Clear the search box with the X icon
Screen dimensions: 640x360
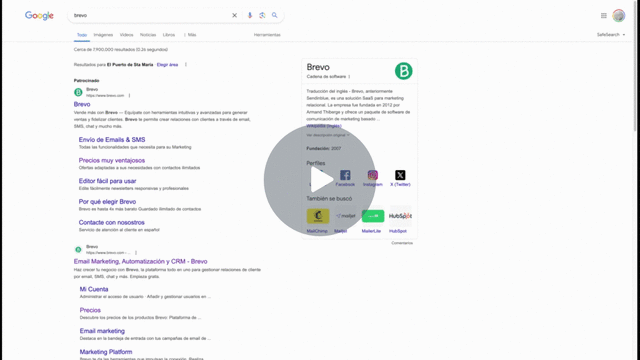[234, 16]
